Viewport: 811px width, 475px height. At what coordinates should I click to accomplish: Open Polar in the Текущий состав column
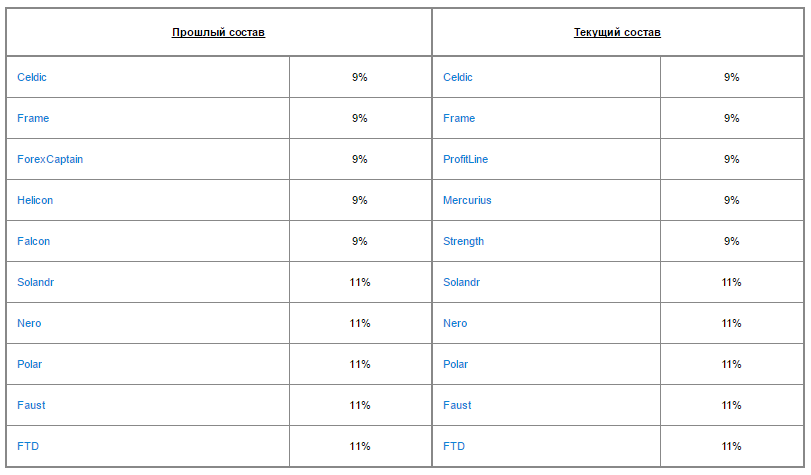pyautogui.click(x=456, y=364)
